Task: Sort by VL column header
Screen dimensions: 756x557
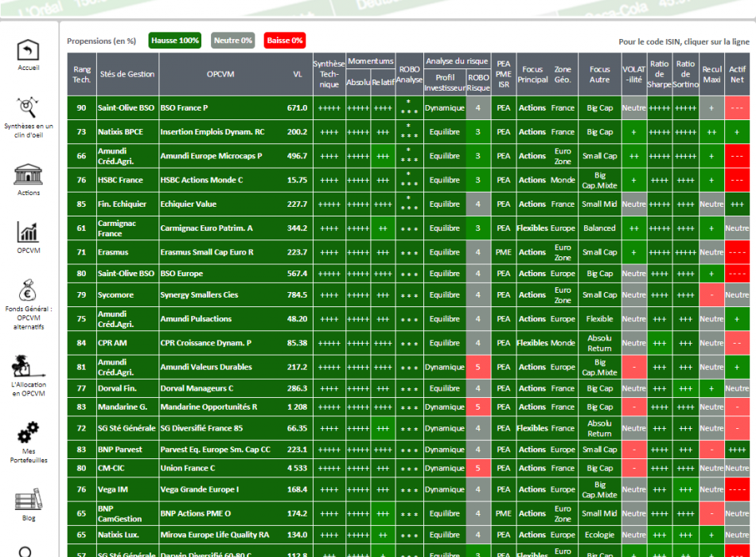Action: point(298,74)
